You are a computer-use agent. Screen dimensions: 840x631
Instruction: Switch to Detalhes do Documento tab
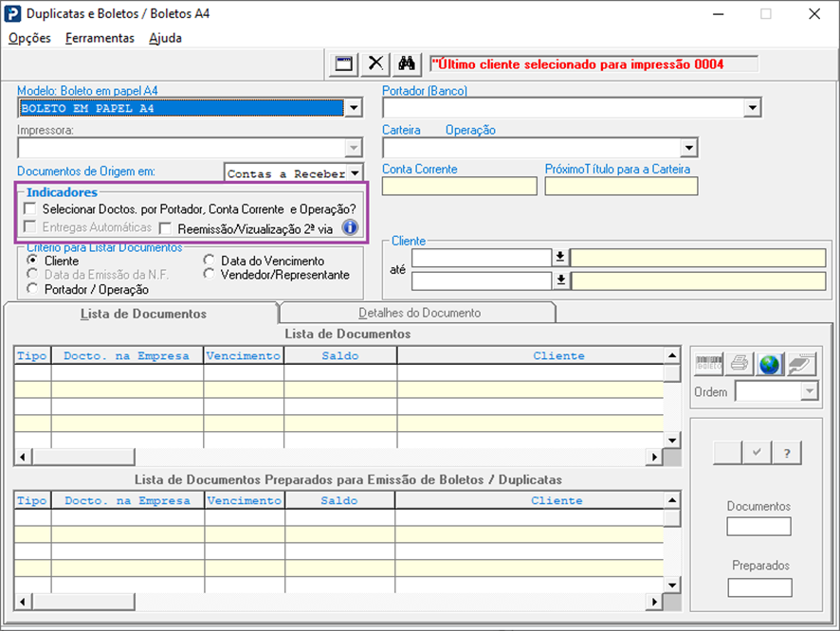pos(419,313)
